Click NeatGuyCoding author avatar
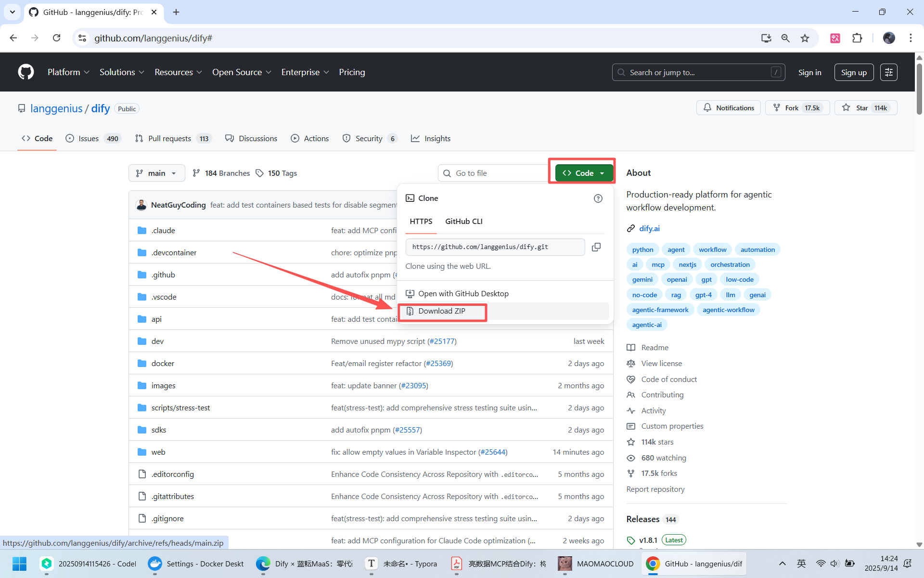Image resolution: width=924 pixels, height=578 pixels. tap(141, 205)
